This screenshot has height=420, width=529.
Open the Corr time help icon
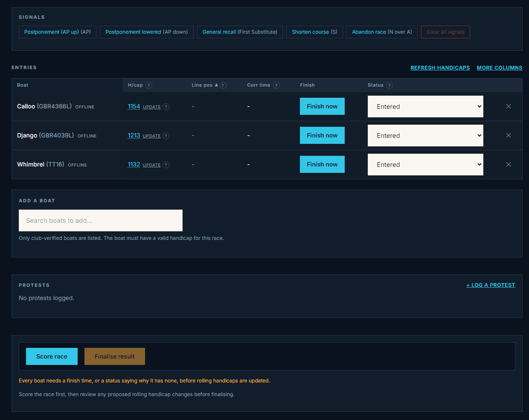pos(276,85)
